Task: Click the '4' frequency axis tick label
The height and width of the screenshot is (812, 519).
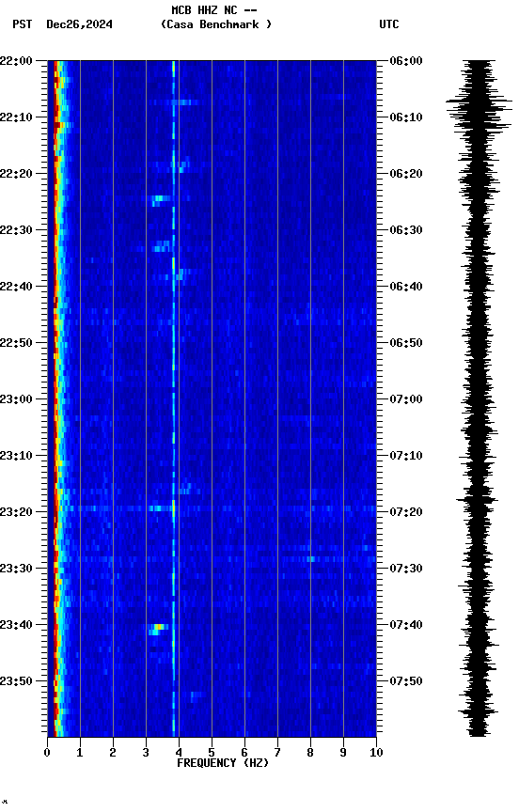Action: point(179,753)
